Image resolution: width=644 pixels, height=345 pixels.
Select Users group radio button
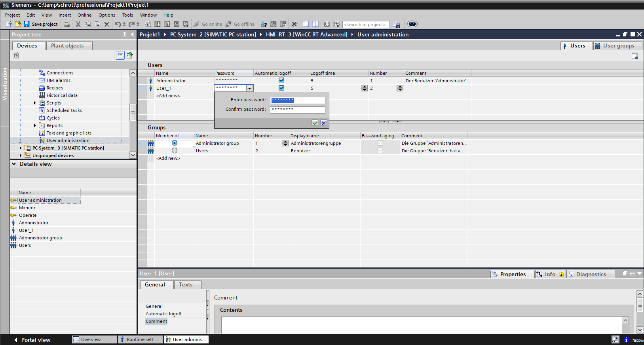[x=175, y=151]
